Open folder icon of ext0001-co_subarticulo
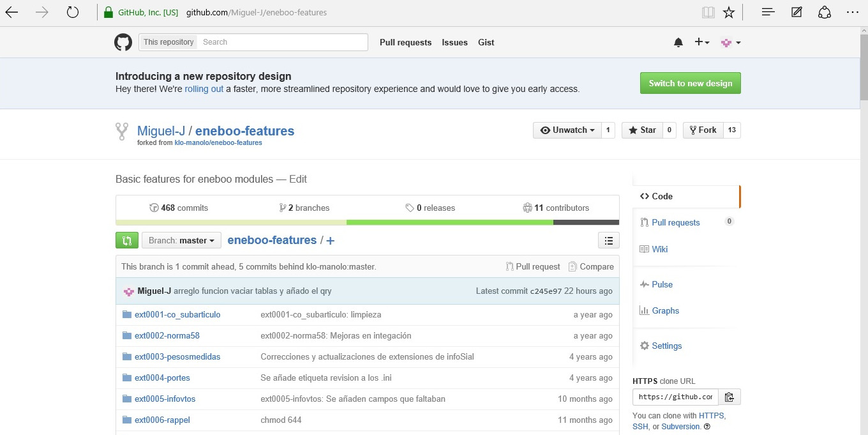Image resolution: width=868 pixels, height=435 pixels. click(127, 314)
